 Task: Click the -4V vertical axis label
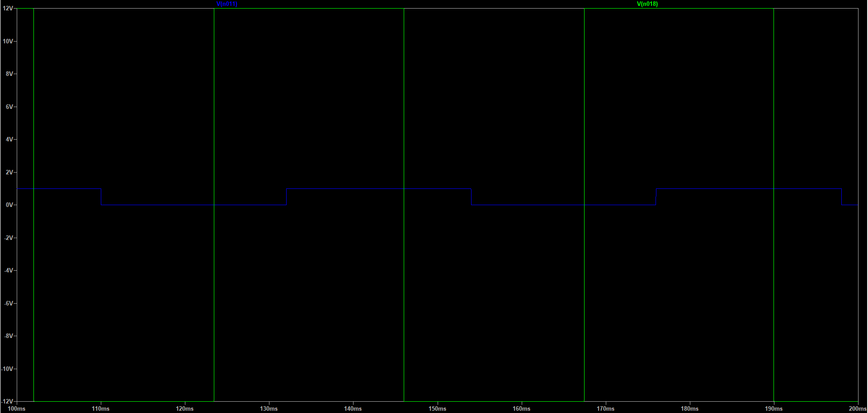[9, 270]
